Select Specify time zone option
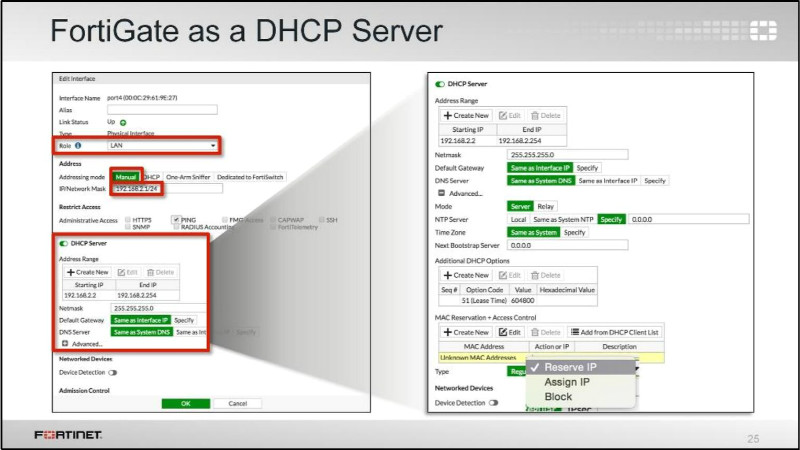 coord(574,233)
